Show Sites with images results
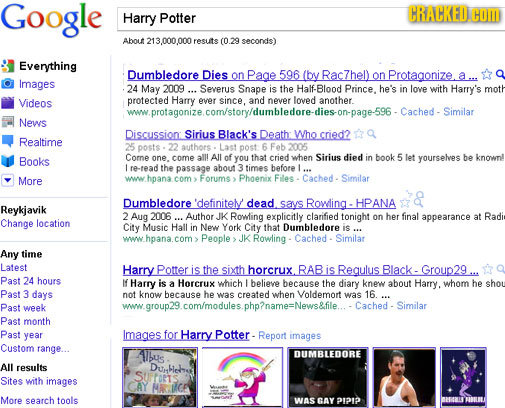The height and width of the screenshot is (408, 505). (x=39, y=381)
